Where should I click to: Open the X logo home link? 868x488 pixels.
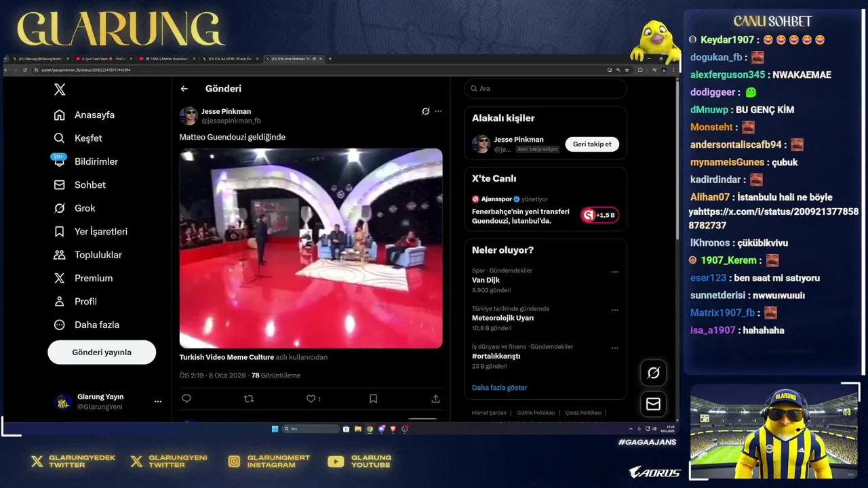tap(60, 89)
